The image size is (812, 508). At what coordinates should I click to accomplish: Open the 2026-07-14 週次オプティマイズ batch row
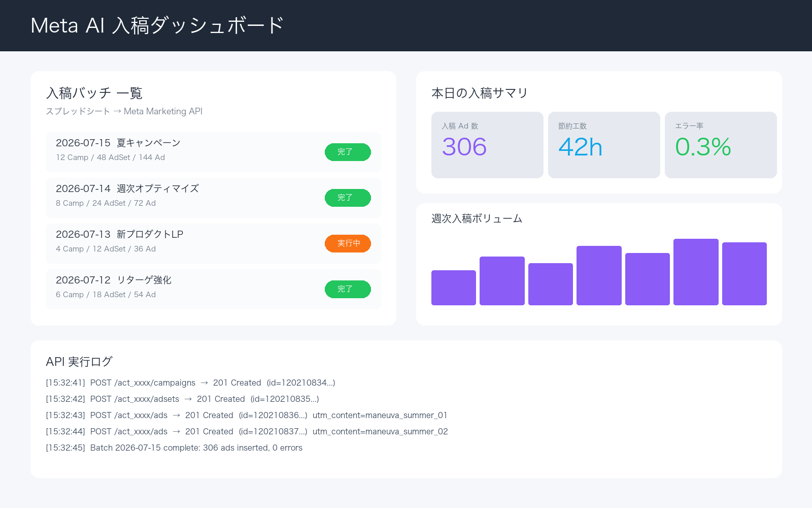pyautogui.click(x=213, y=198)
